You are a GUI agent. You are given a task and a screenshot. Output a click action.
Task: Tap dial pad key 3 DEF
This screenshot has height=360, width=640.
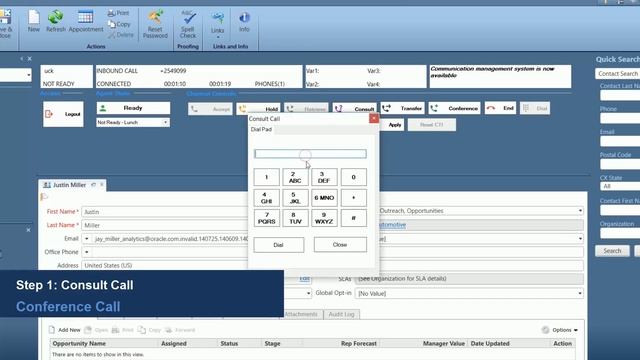tap(324, 177)
